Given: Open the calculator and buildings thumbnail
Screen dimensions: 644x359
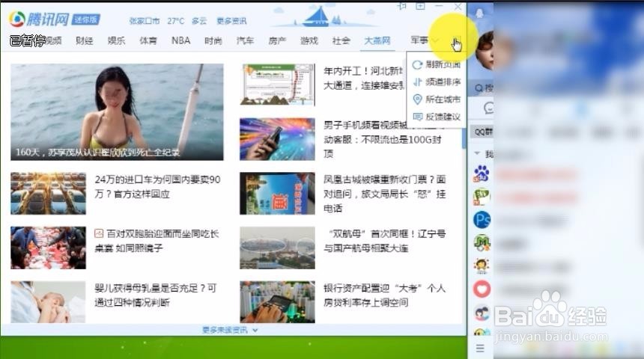Looking at the screenshot, I should point(277,301).
